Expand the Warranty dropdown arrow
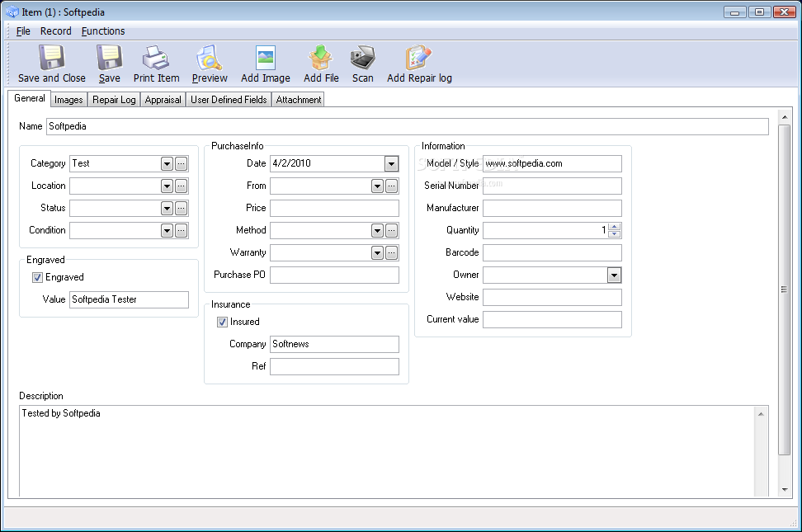The image size is (802, 532). (377, 252)
